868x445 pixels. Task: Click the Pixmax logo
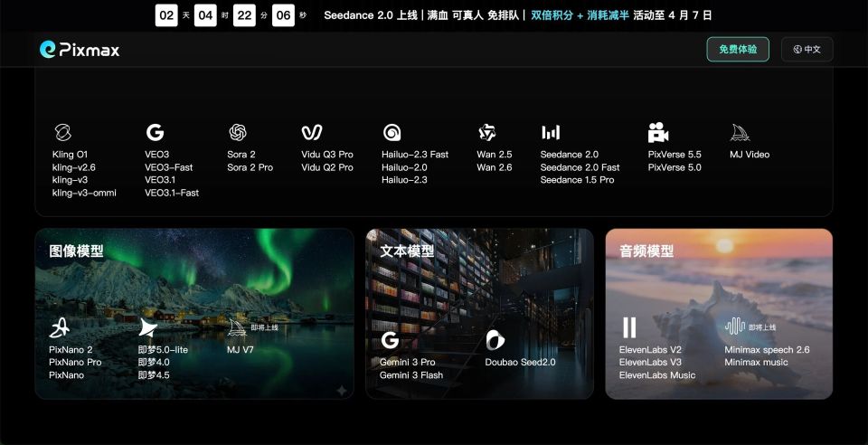coord(80,49)
